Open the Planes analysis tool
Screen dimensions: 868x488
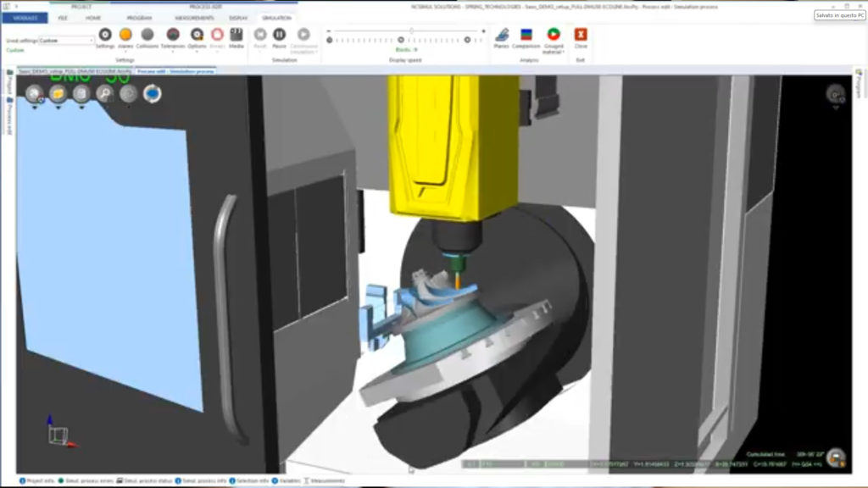[502, 36]
